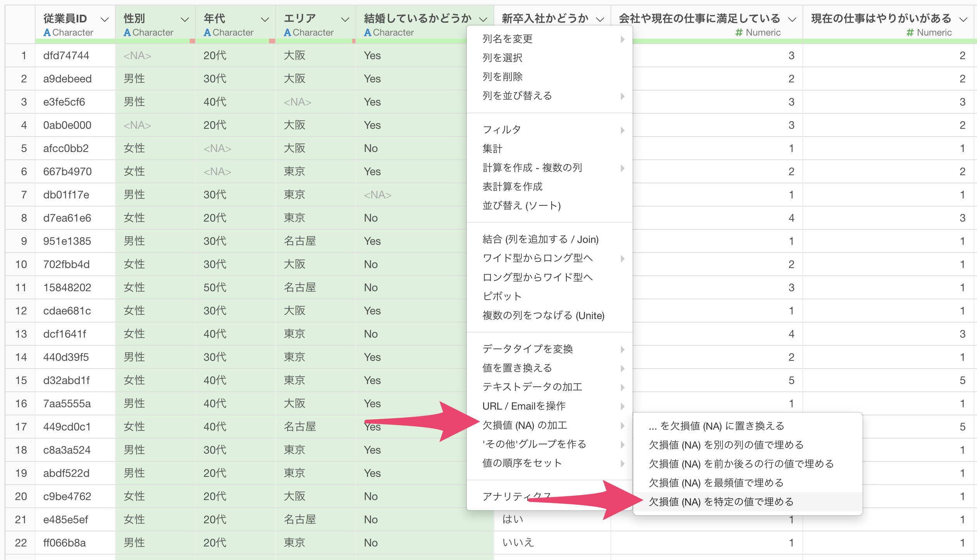Click the 会社や現在の仕事に満足している column menu chevron
Screen dimensions: 977x560
[x=792, y=19]
